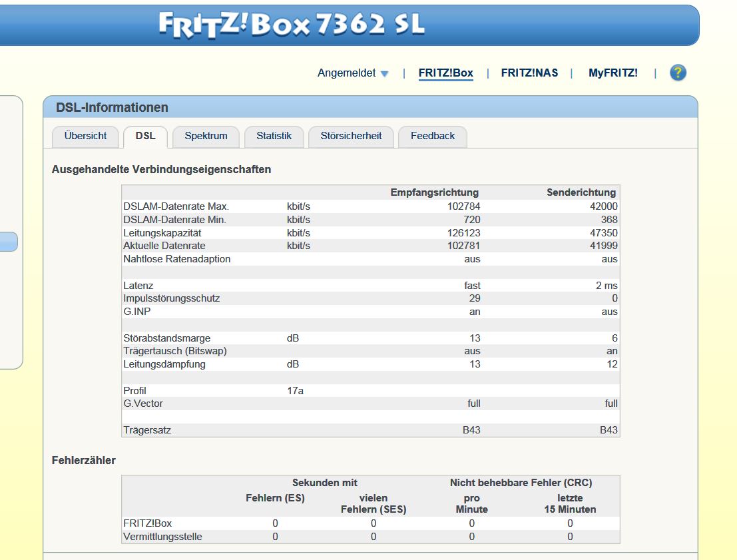Screen dimensions: 737x560
Task: Click the Störabstandsmarge Senderichtung value 6
Action: pos(614,338)
